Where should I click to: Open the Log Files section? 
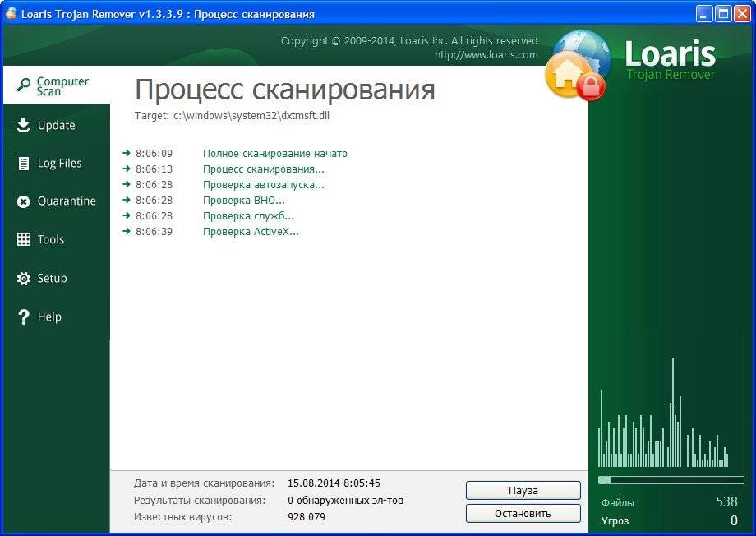[57, 164]
